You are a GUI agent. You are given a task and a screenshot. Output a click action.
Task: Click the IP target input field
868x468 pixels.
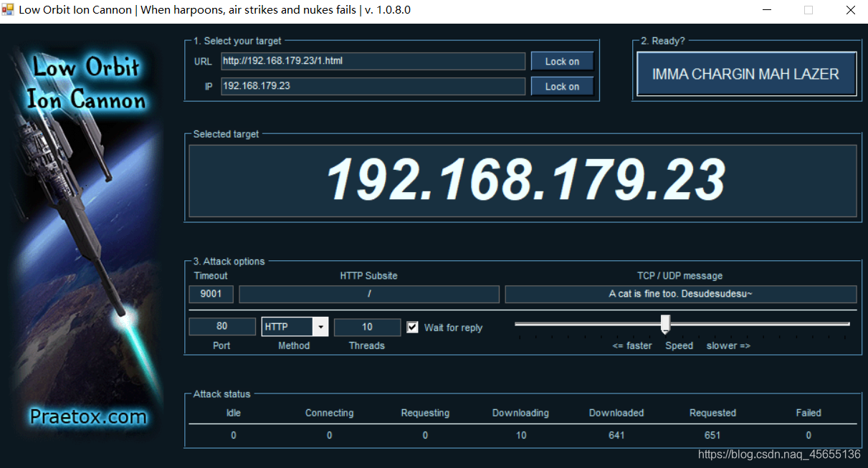[373, 86]
